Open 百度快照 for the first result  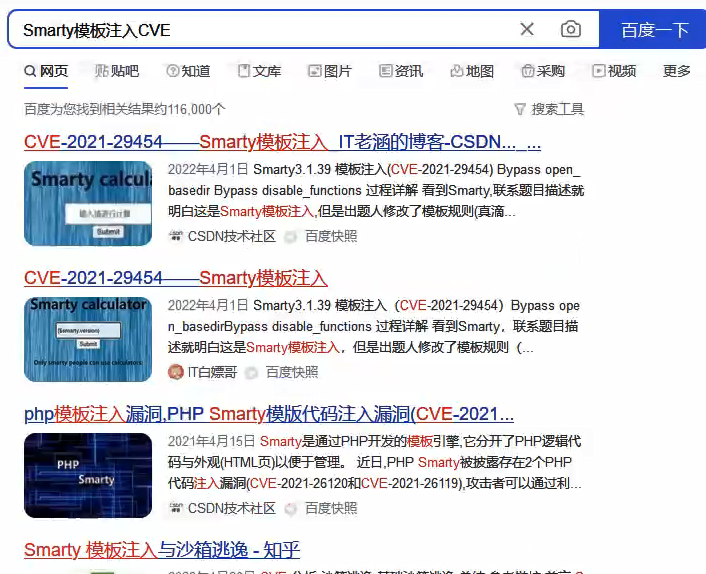click(x=331, y=236)
